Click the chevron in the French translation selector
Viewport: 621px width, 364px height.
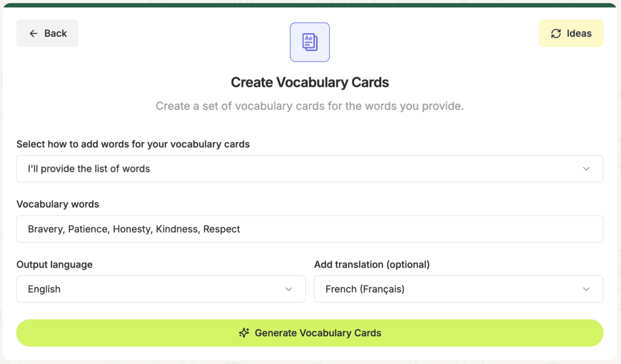586,290
